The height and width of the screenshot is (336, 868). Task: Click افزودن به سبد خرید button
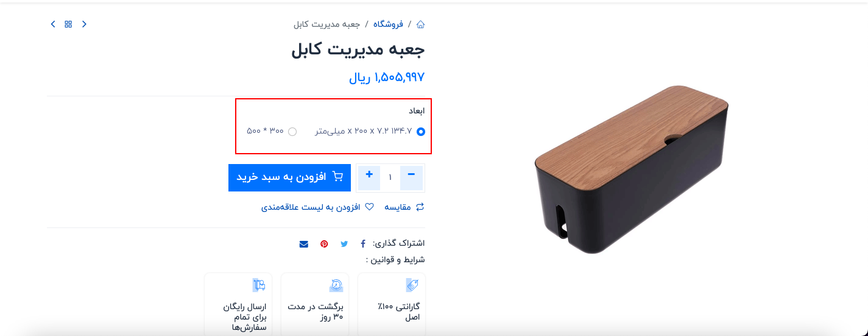coord(289,177)
